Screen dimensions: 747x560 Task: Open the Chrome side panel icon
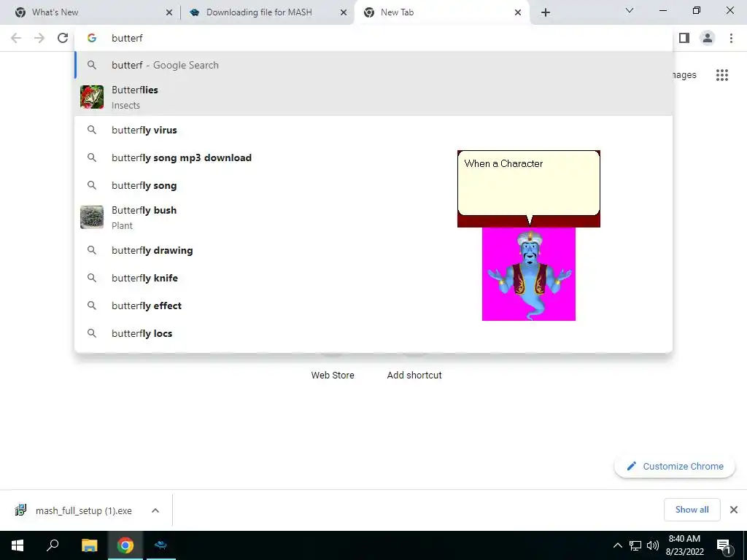click(684, 38)
